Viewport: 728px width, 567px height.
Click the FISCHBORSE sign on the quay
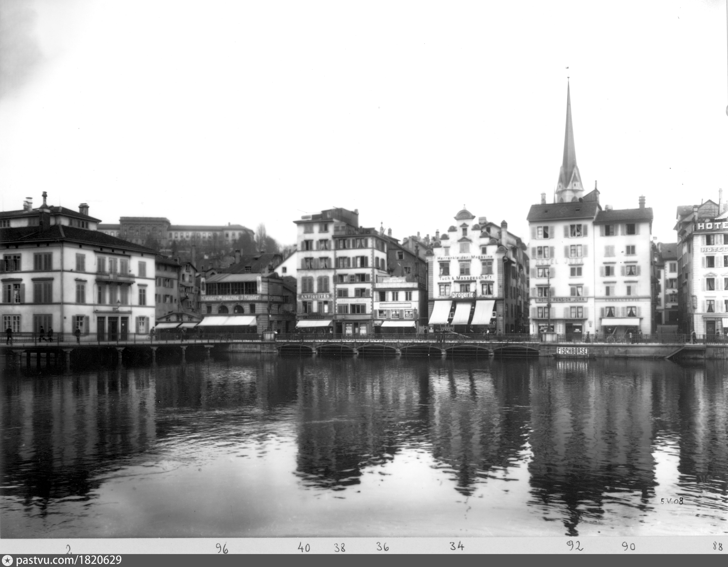coord(572,351)
